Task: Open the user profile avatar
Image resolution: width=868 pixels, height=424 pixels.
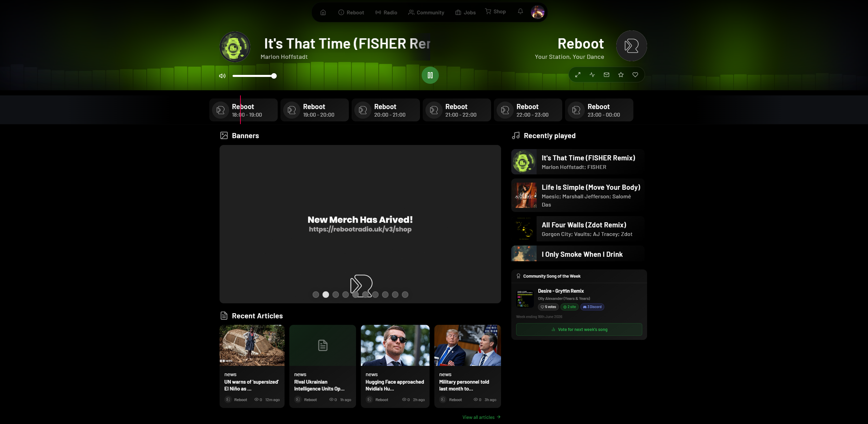Action: pyautogui.click(x=538, y=12)
